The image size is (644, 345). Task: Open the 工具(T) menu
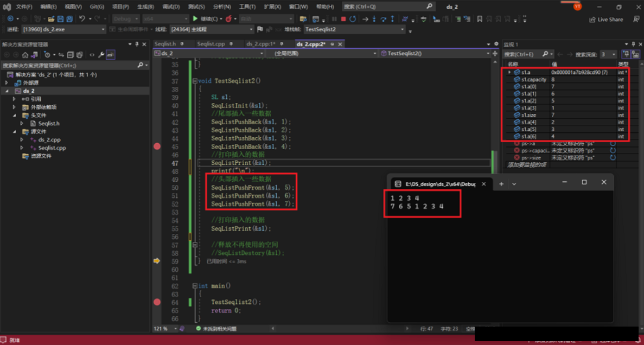click(247, 7)
